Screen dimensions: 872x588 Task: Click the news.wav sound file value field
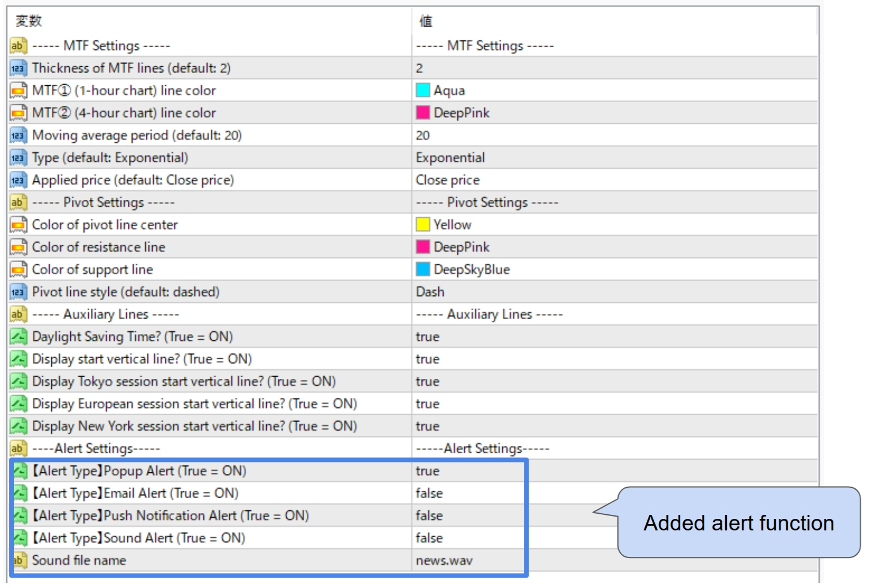click(x=444, y=560)
